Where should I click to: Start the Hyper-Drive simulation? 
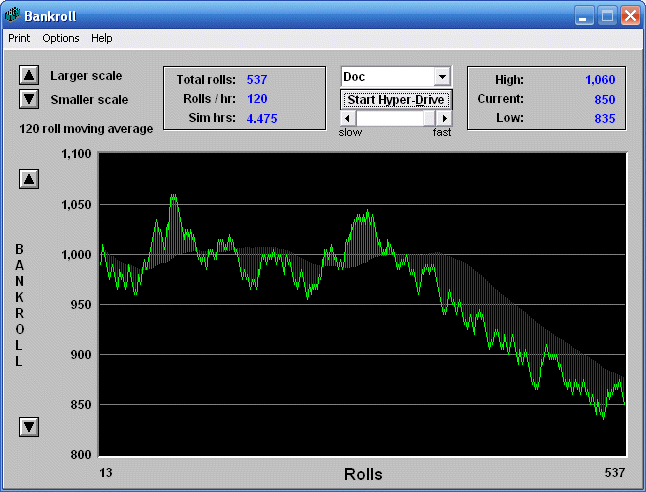coord(397,100)
